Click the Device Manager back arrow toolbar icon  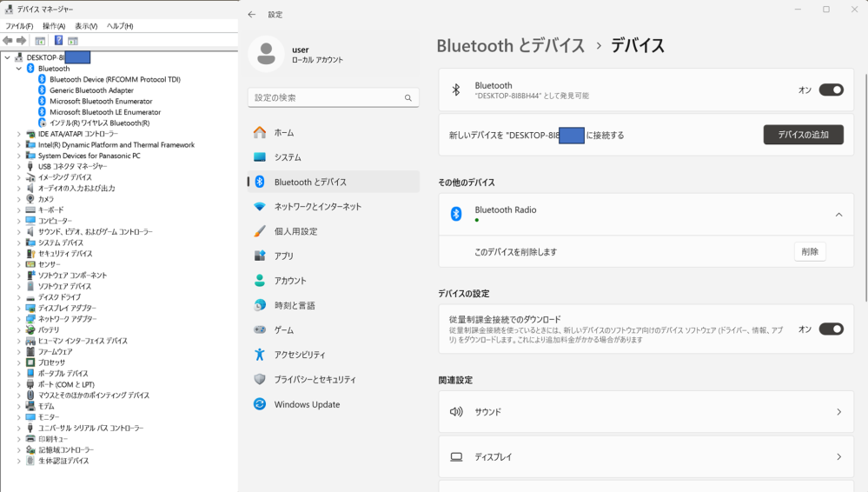pyautogui.click(x=7, y=41)
